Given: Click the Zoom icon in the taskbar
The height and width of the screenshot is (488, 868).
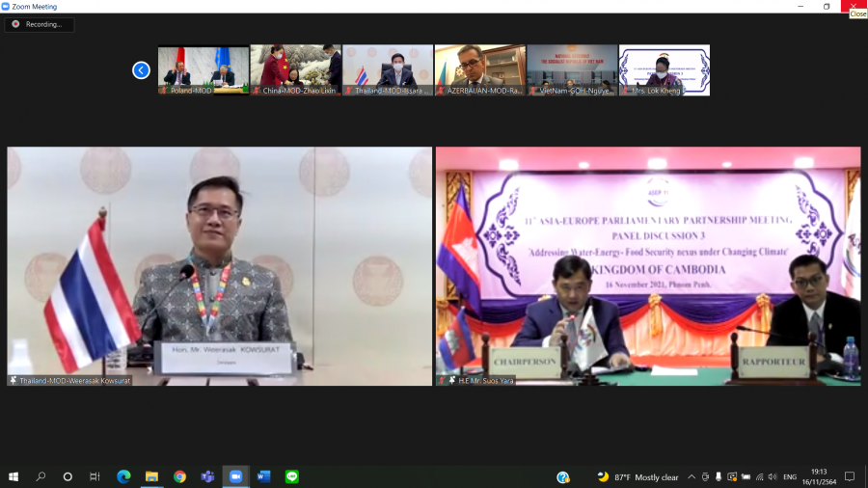Looking at the screenshot, I should click(235, 476).
